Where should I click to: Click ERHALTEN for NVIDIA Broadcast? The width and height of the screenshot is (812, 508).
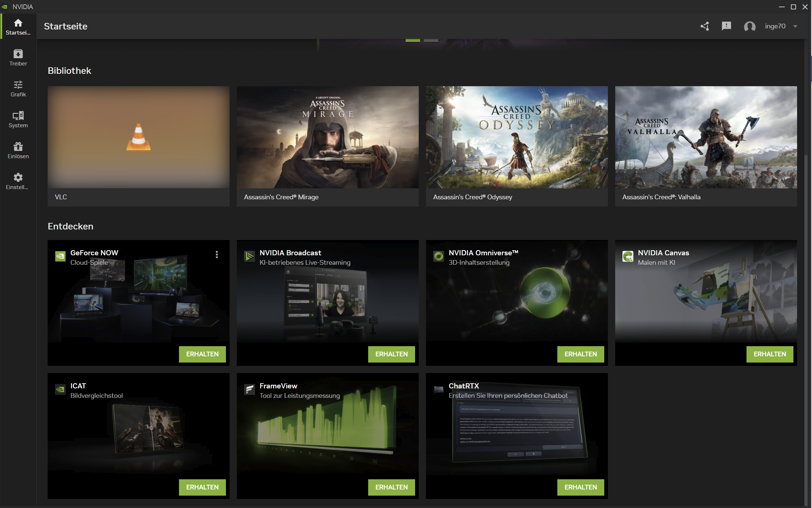391,354
